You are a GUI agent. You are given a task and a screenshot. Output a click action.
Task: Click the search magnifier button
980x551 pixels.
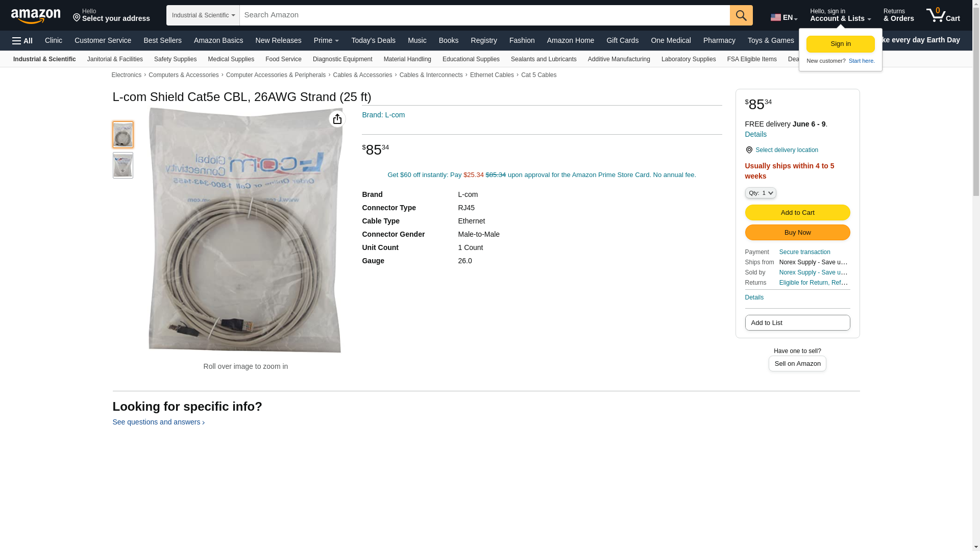point(741,15)
